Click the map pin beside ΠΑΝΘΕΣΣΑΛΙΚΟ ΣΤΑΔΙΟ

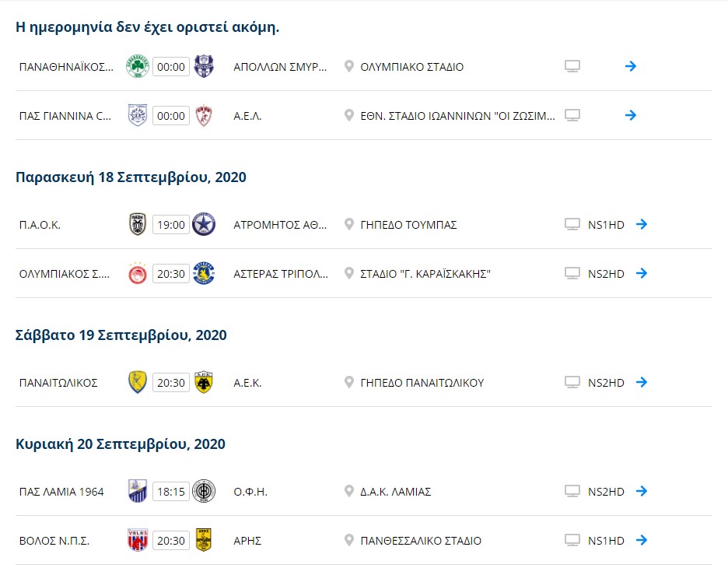pyautogui.click(x=348, y=540)
